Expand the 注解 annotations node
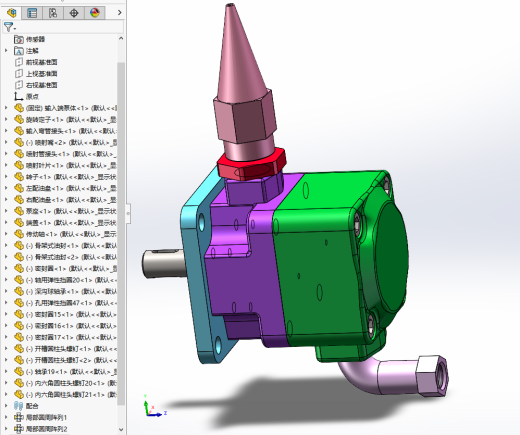Image resolution: width=520 pixels, height=435 pixels. click(x=6, y=51)
